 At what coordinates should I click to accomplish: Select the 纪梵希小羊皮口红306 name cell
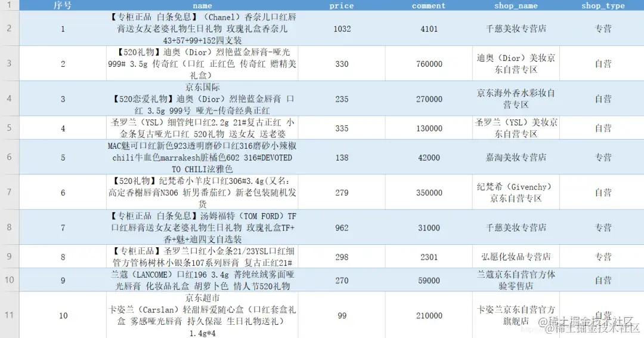click(203, 192)
